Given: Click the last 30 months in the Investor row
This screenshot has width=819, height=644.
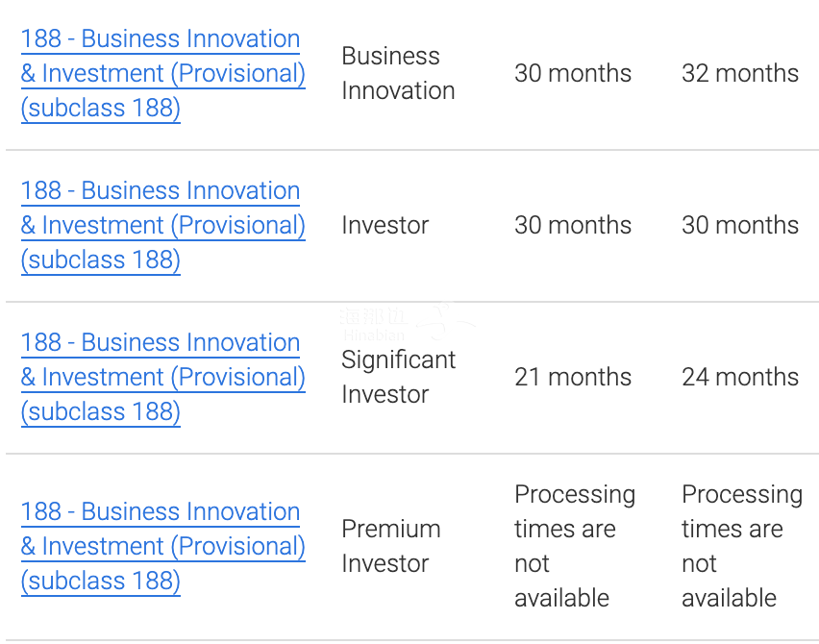Looking at the screenshot, I should coord(740,225).
